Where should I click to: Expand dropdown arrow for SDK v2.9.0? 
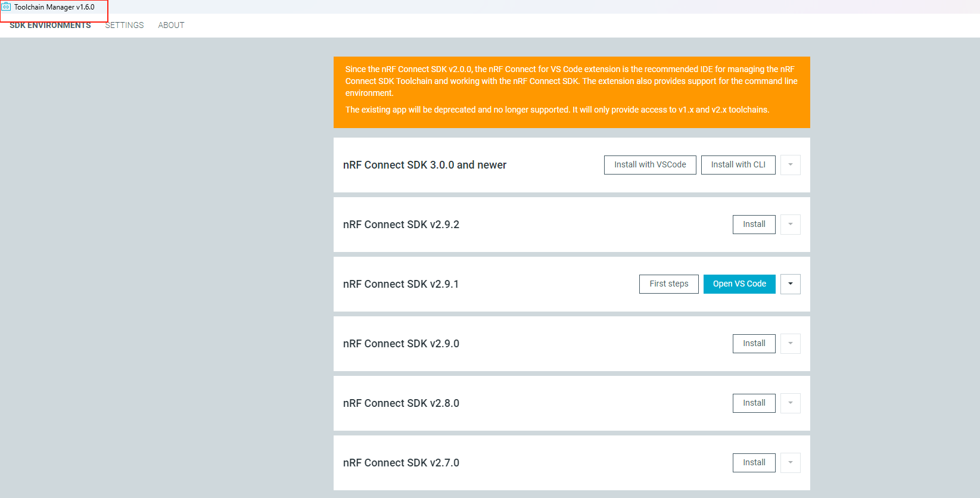(x=791, y=344)
